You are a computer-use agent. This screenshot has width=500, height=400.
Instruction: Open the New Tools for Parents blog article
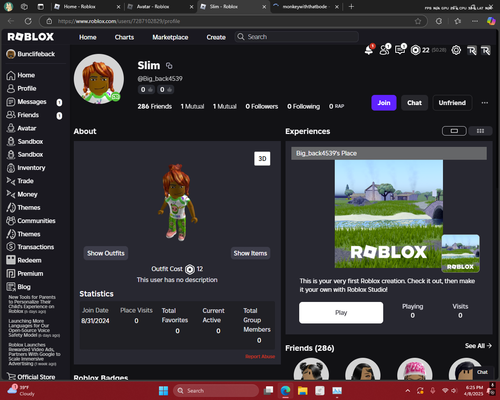(32, 304)
